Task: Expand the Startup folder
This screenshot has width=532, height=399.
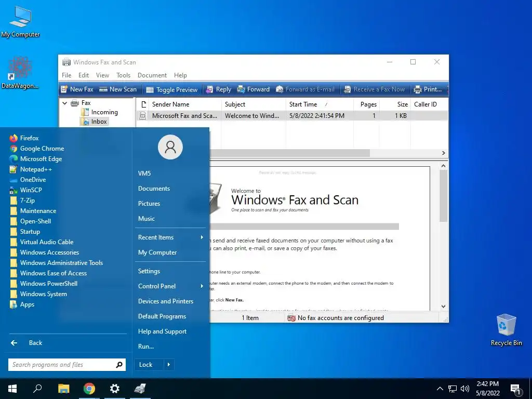Action: (x=25, y=232)
